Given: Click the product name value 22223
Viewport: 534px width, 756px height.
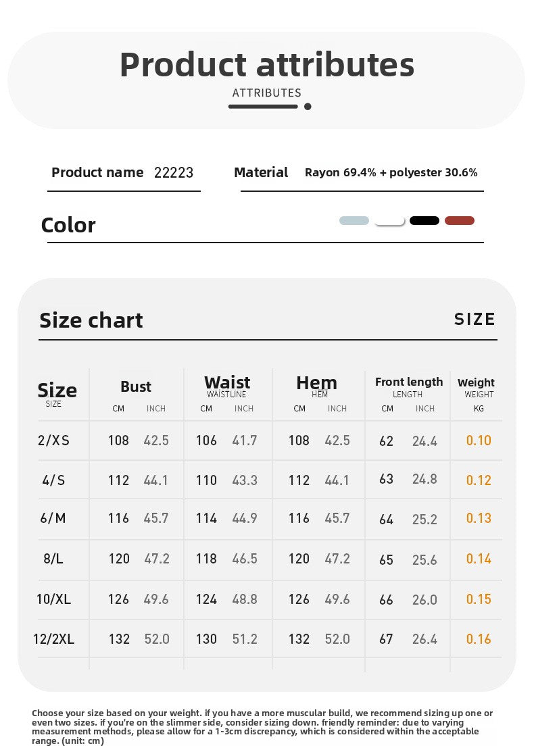Looking at the screenshot, I should coord(174,172).
